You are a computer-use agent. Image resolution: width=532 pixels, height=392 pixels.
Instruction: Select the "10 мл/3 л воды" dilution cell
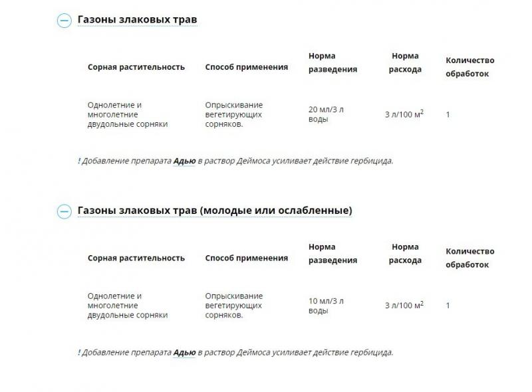326,306
